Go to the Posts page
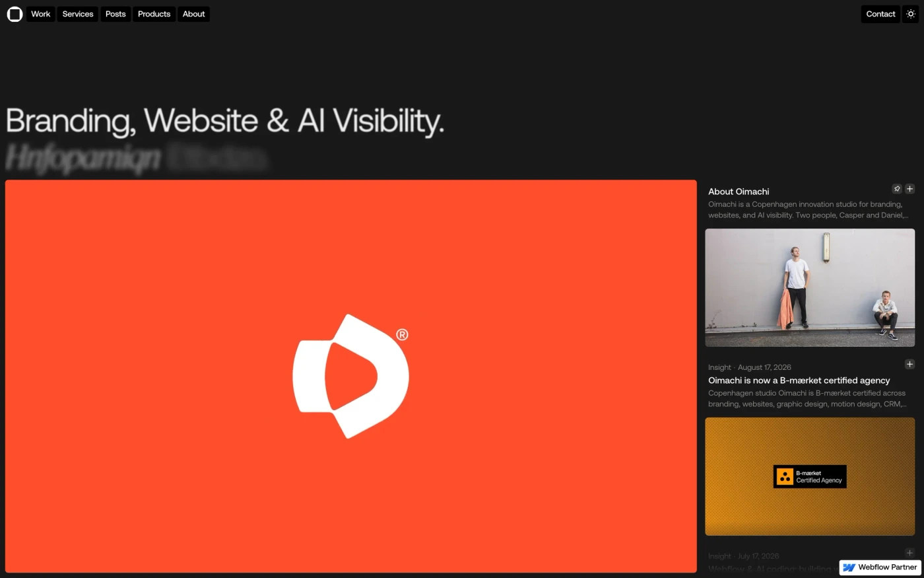This screenshot has height=578, width=924. pos(115,14)
